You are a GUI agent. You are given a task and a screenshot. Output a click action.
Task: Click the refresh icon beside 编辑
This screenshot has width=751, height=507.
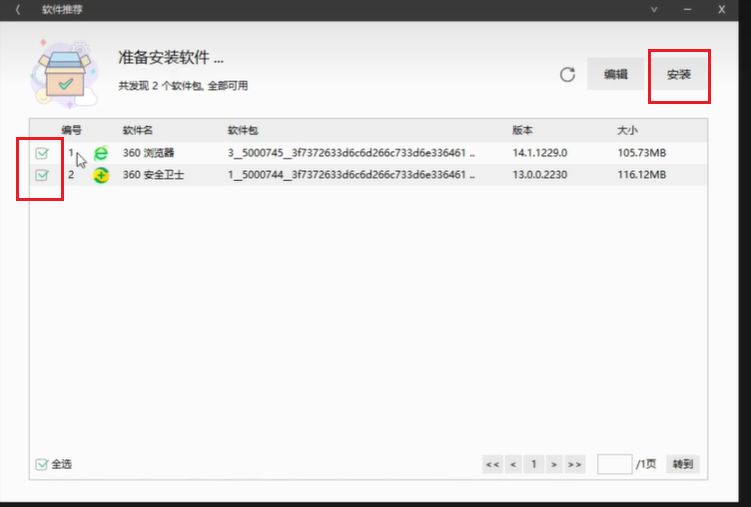[567, 75]
